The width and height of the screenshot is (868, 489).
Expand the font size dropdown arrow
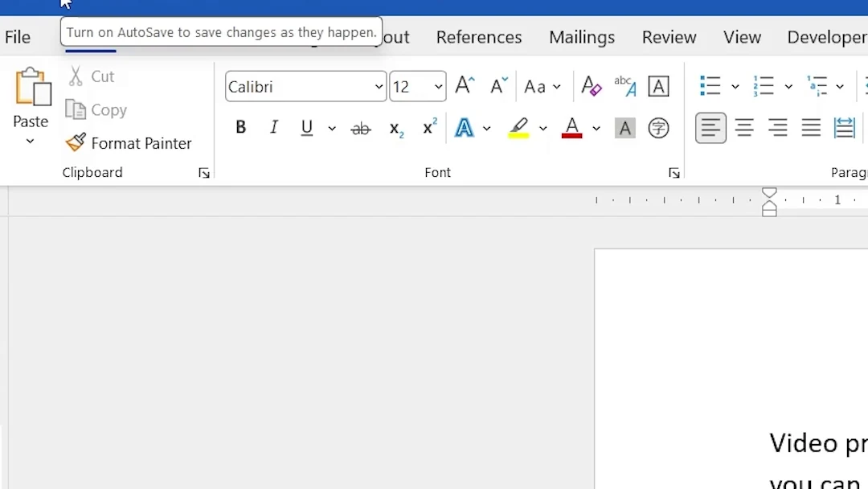pyautogui.click(x=439, y=86)
